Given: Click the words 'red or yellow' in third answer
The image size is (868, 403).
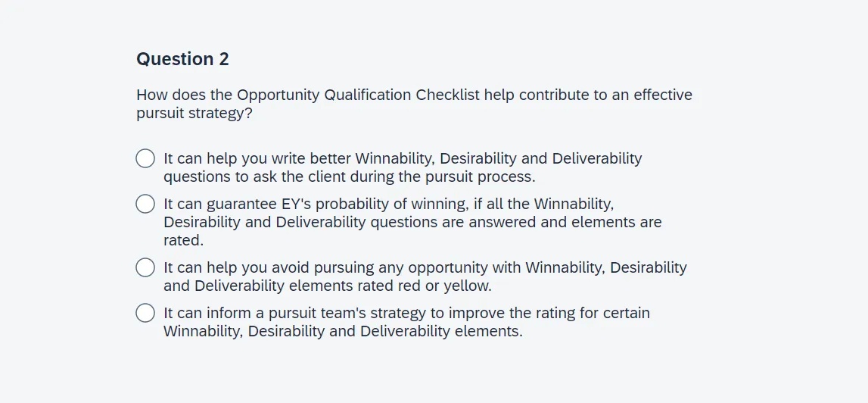Looking at the screenshot, I should click(445, 286).
